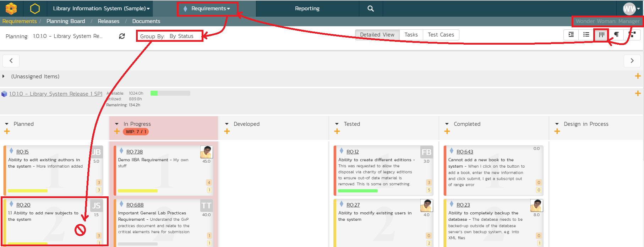
Task: Collapse the In Progress column
Action: pos(117,124)
